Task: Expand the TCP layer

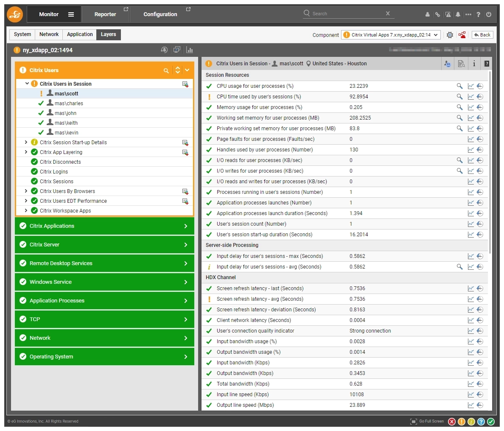Action: pyautogui.click(x=104, y=319)
